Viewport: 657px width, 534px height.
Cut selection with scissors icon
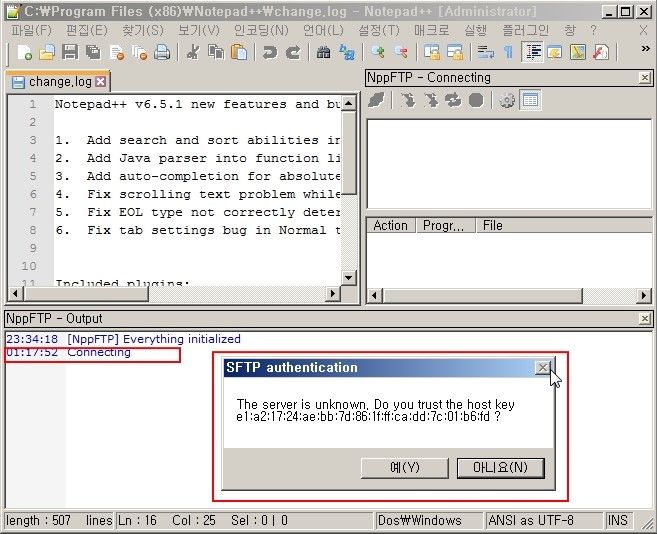pyautogui.click(x=193, y=52)
